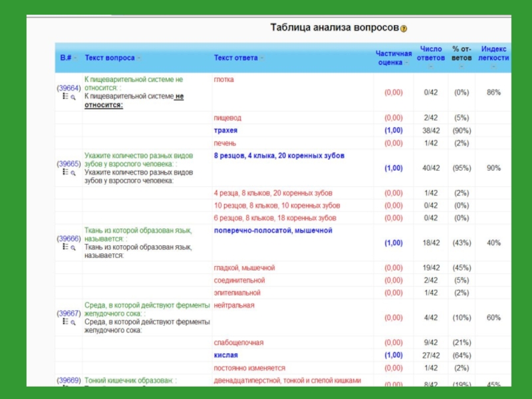Open question link (39669)
This screenshot has width=532, height=399.
[68, 380]
